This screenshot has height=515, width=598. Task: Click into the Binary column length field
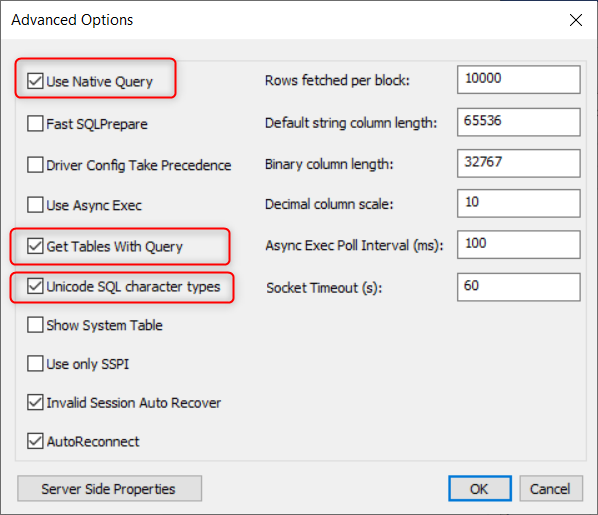click(x=519, y=163)
